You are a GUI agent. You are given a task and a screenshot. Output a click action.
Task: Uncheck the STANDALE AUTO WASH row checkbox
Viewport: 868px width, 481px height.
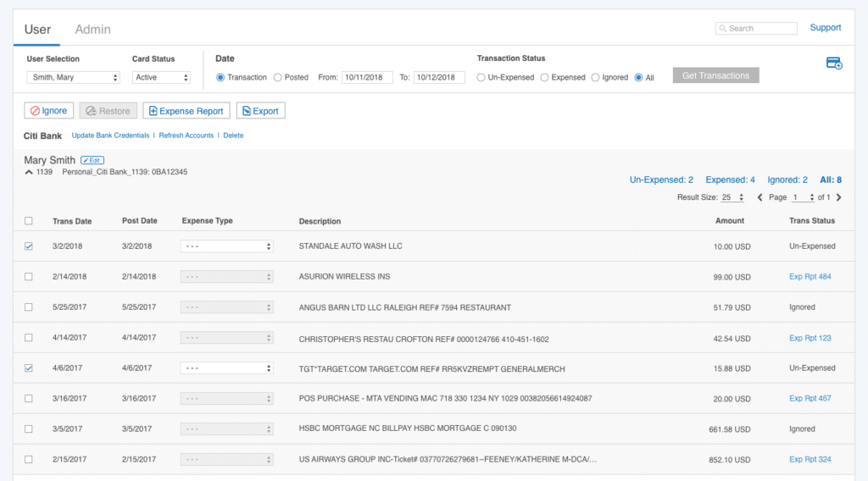coord(29,246)
